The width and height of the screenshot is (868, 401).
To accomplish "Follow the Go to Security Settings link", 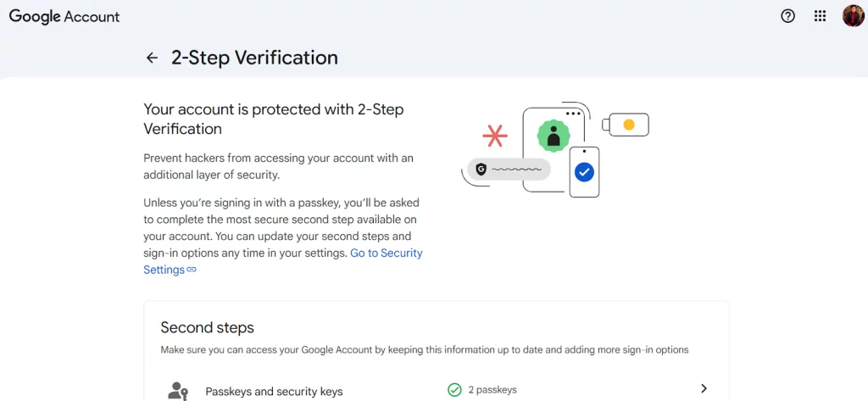I will [386, 253].
